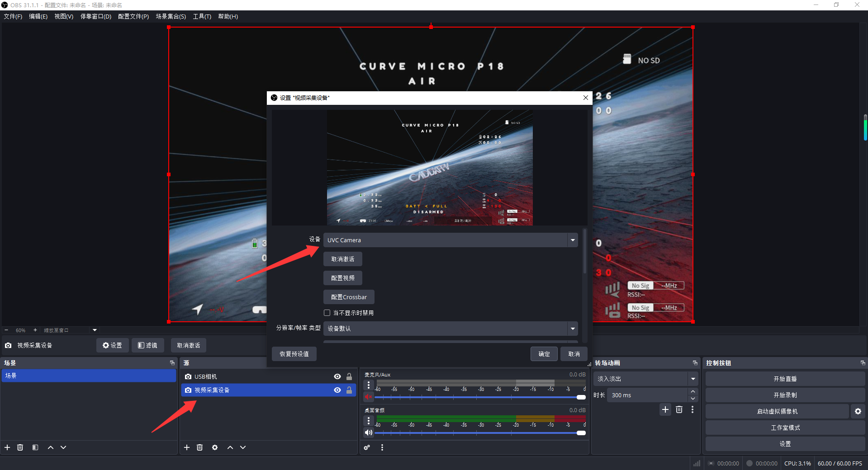The width and height of the screenshot is (868, 470).
Task: Open the 工具(T) menu
Action: 202,16
